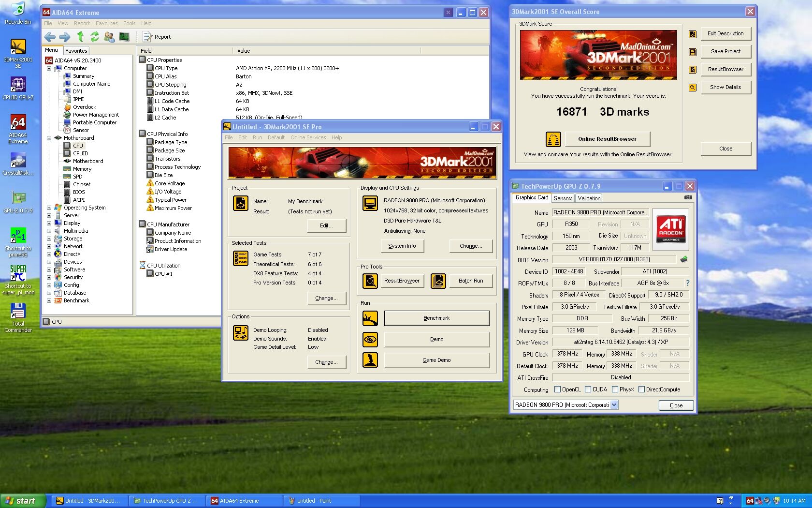812x508 pixels.
Task: Enable CUDA checkbox in GPU-Z
Action: coord(588,389)
